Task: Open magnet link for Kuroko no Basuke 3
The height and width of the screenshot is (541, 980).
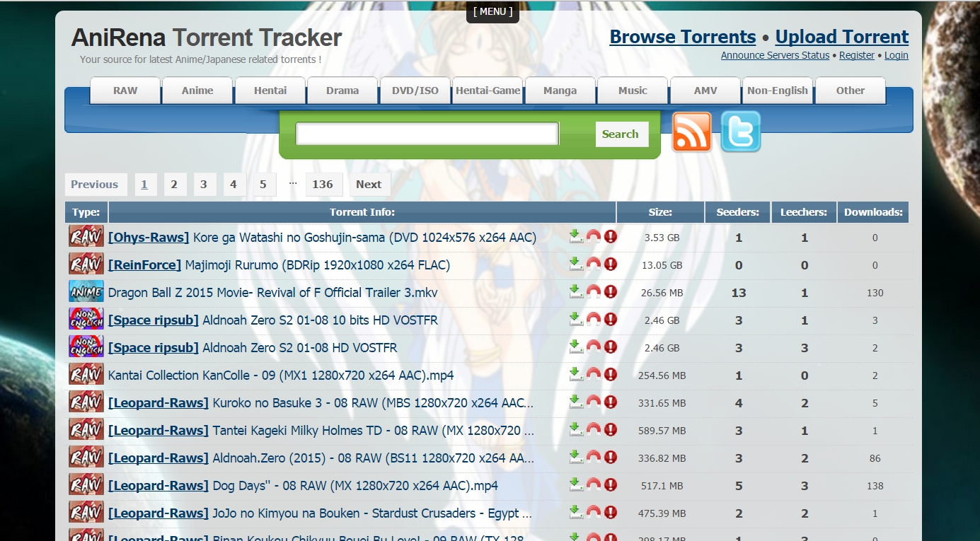Action: [x=594, y=402]
